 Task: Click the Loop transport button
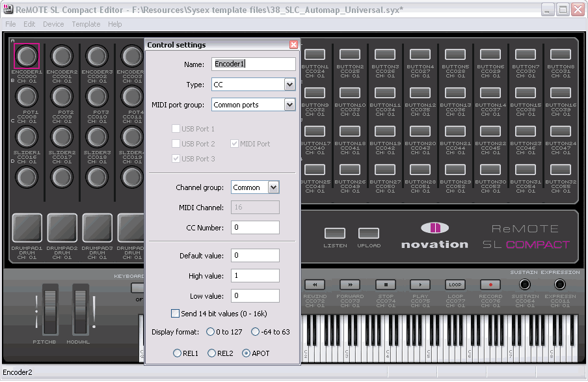click(x=455, y=285)
